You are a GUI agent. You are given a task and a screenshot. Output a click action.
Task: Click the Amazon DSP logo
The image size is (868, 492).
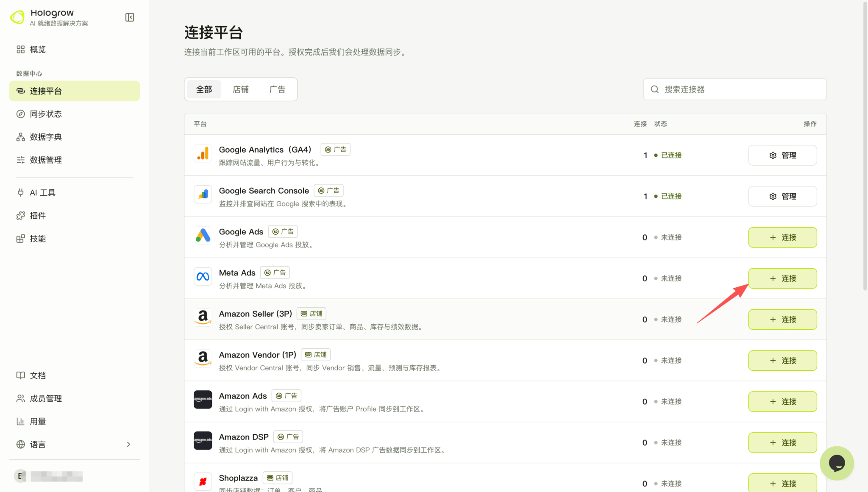pos(203,441)
